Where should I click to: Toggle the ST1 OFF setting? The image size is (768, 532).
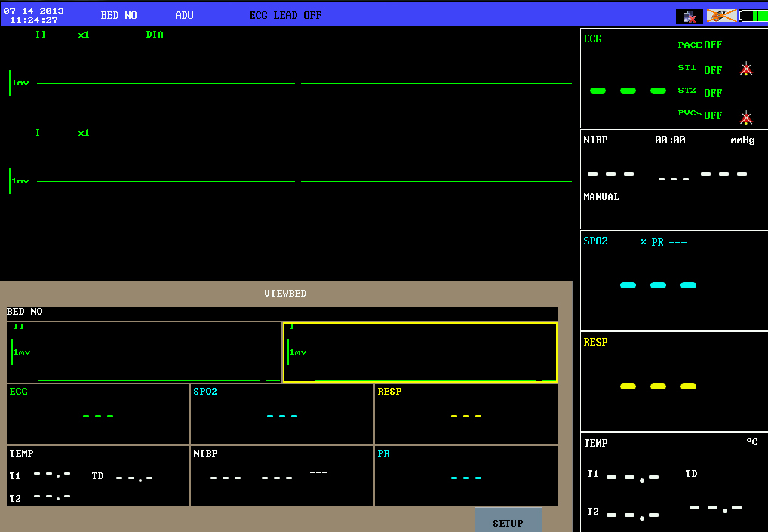(x=712, y=70)
